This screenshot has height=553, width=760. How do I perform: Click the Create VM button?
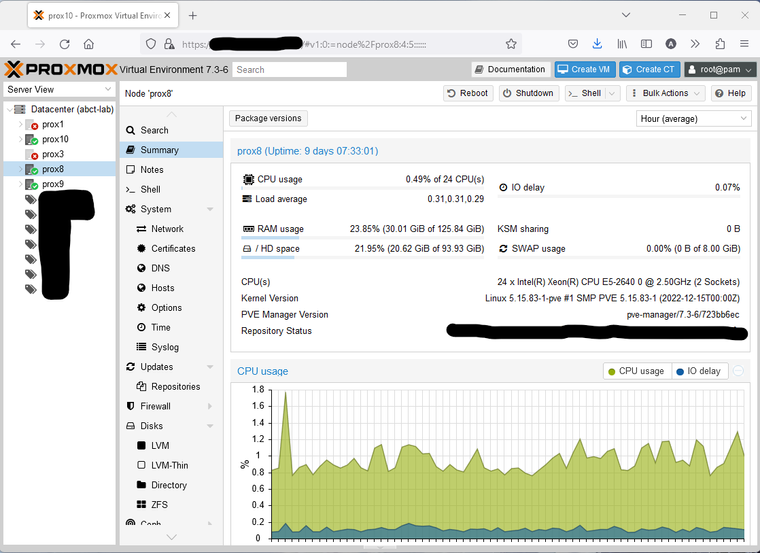click(x=583, y=69)
